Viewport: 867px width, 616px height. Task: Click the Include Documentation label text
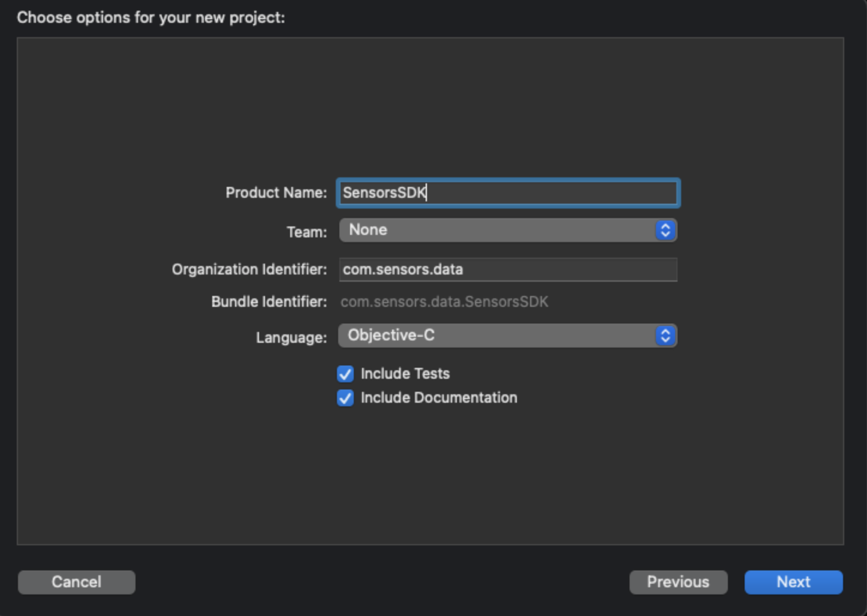pyautogui.click(x=439, y=398)
